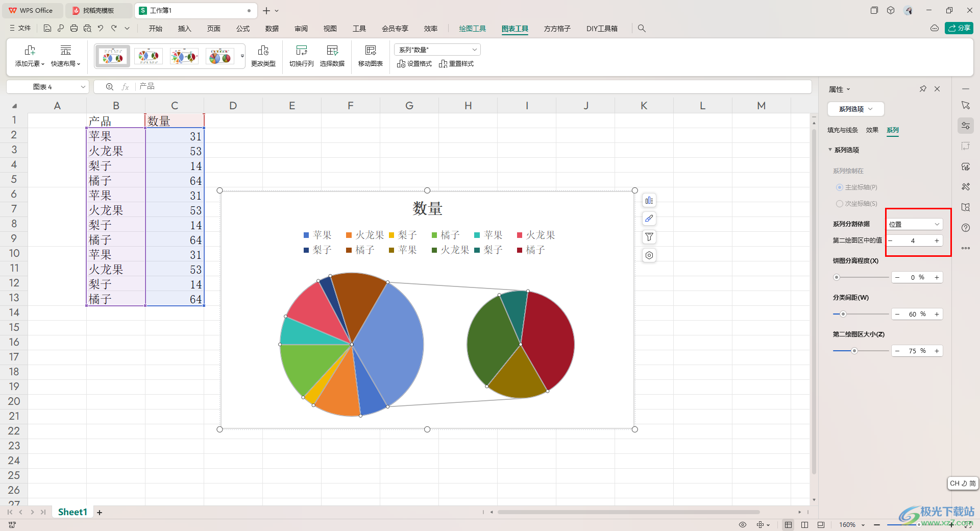Open the 开始 (Home) ribbon tab

click(x=156, y=29)
